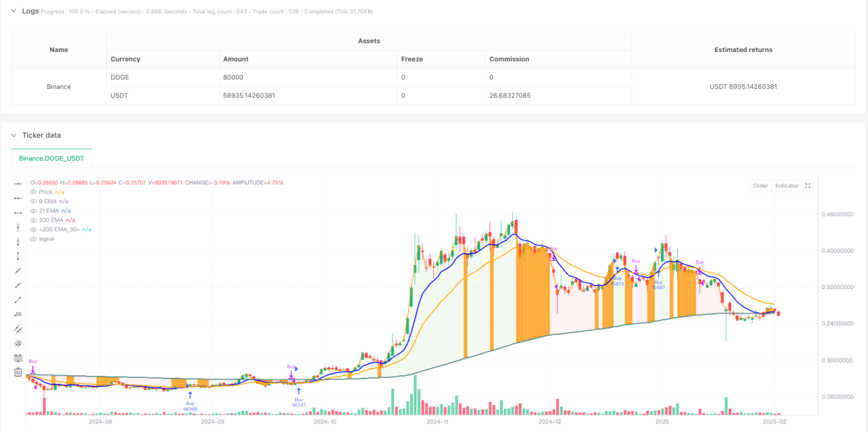The image size is (868, 432).
Task: Select the Fibonacci retracement lines tool
Action: (18, 358)
